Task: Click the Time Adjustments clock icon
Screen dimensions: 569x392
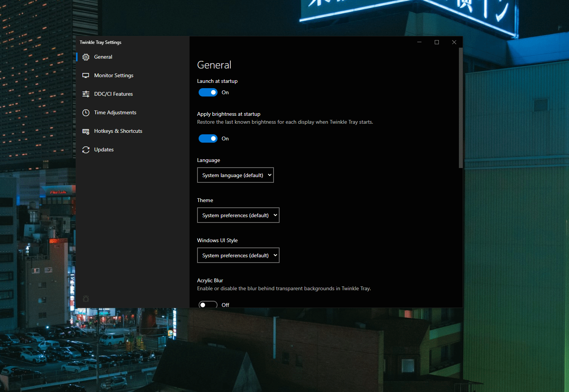Action: 86,113
